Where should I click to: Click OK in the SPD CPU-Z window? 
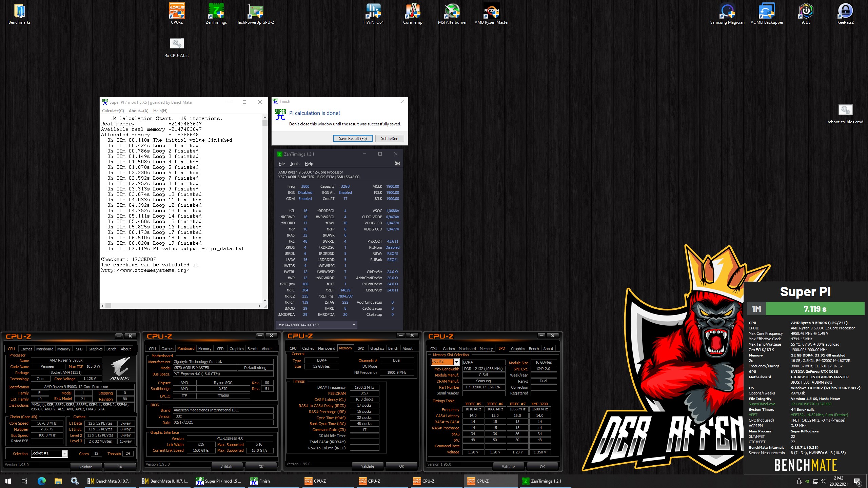(x=542, y=466)
